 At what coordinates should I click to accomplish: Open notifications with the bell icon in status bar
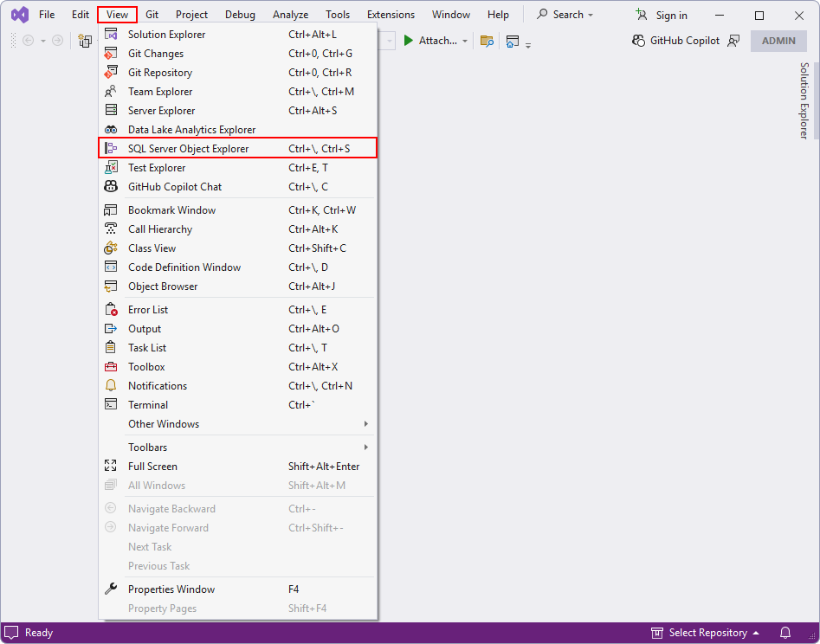click(784, 633)
